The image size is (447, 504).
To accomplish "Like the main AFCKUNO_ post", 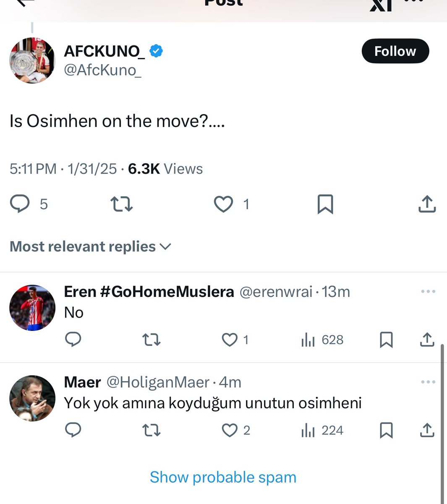I will pos(223,204).
